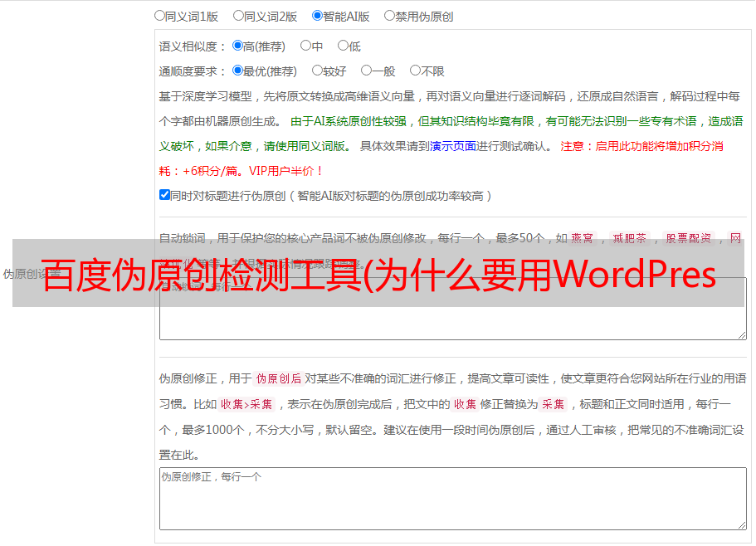Image resolution: width=756 pixels, height=546 pixels.
Task: Click the 燕窝 example keyword tag
Action: coord(583,237)
